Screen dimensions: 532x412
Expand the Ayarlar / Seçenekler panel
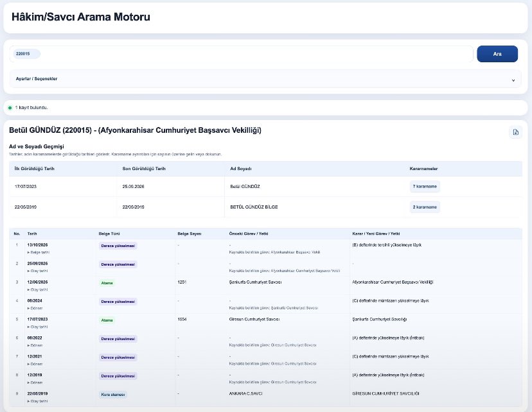pos(265,79)
